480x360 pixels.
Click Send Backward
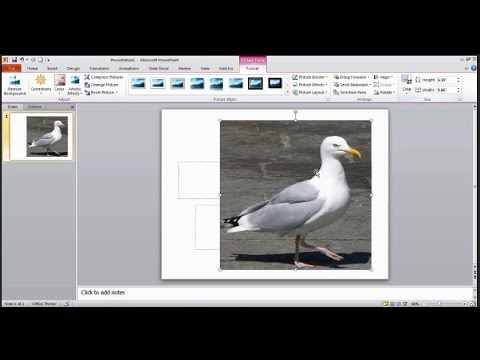[x=352, y=85]
